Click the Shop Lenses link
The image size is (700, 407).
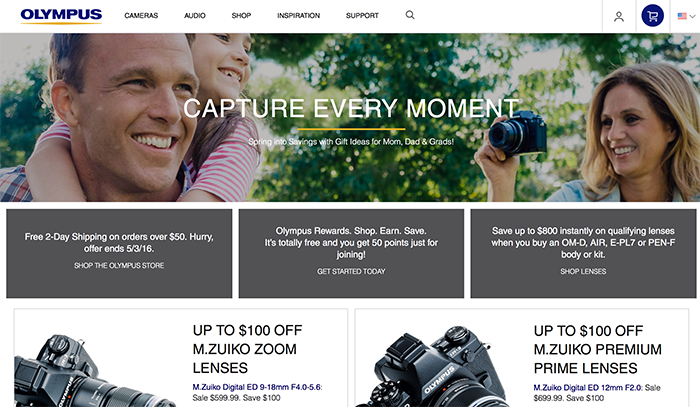pyautogui.click(x=583, y=271)
